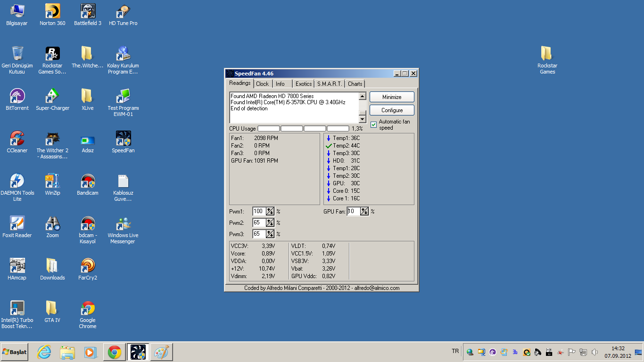Launch Internet Explorer from the taskbar
Image resolution: width=644 pixels, height=362 pixels.
(x=44, y=352)
